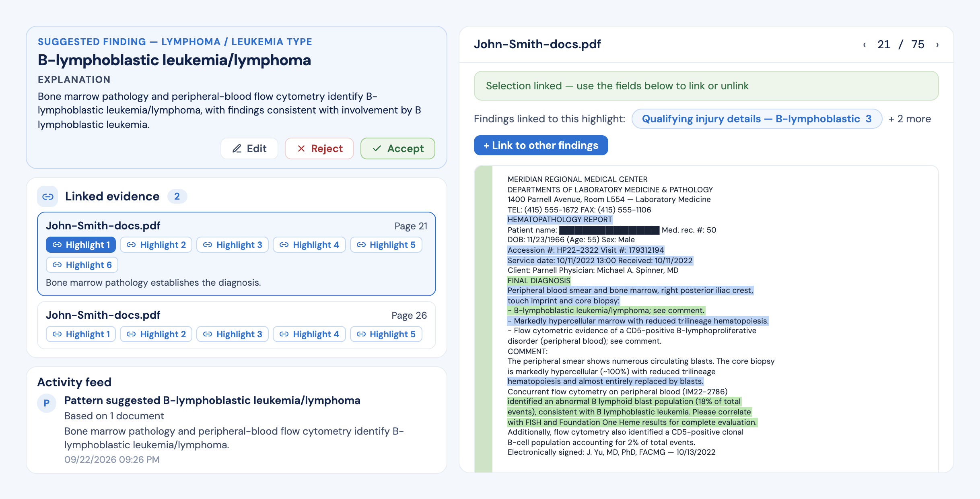Click Link to other findings button
980x499 pixels.
click(541, 145)
